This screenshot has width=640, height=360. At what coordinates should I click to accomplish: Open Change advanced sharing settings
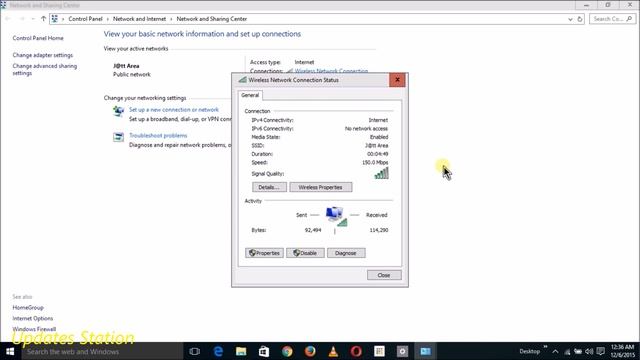click(x=44, y=69)
